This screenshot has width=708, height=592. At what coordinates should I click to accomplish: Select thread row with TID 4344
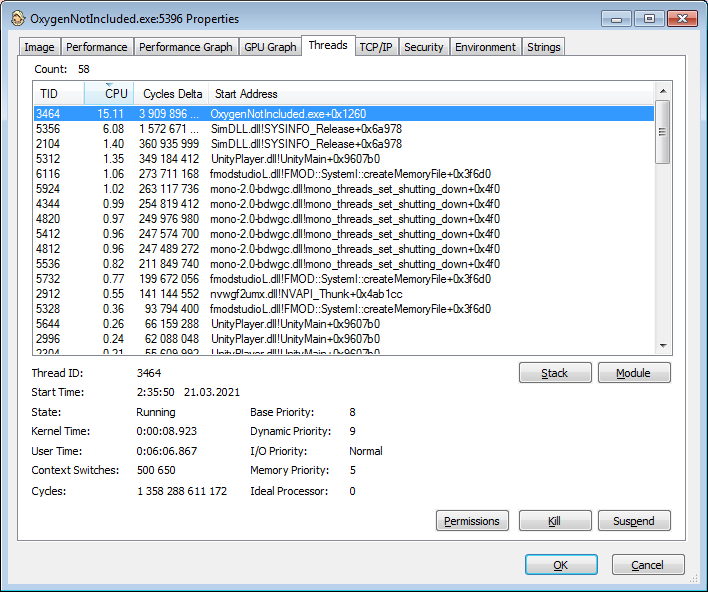(x=344, y=204)
